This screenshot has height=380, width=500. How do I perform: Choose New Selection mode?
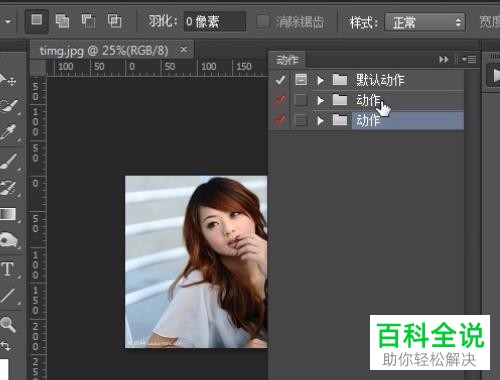click(x=37, y=21)
